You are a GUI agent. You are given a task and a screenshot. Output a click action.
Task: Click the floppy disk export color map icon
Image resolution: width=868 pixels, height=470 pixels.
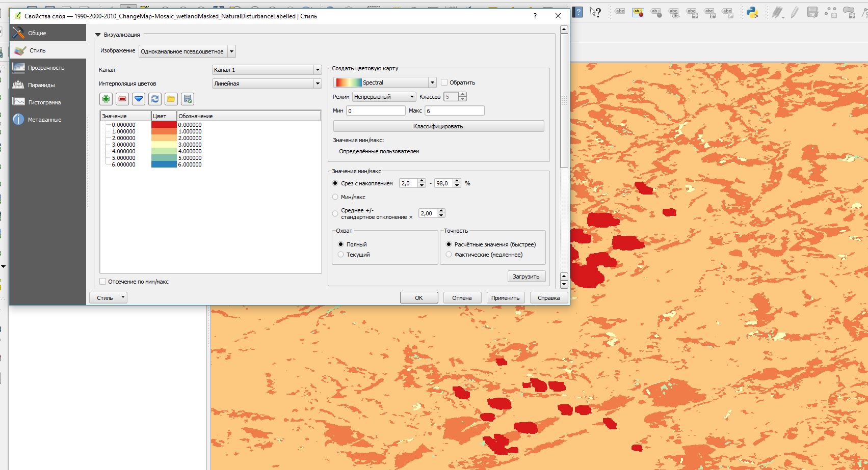pyautogui.click(x=188, y=99)
